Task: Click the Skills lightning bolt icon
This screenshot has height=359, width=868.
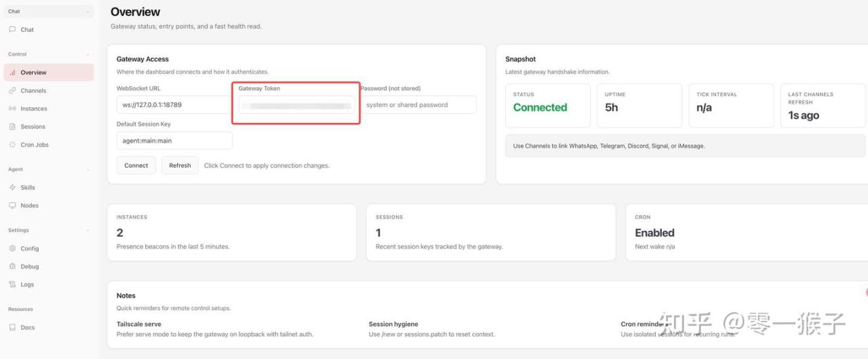Action: point(12,187)
